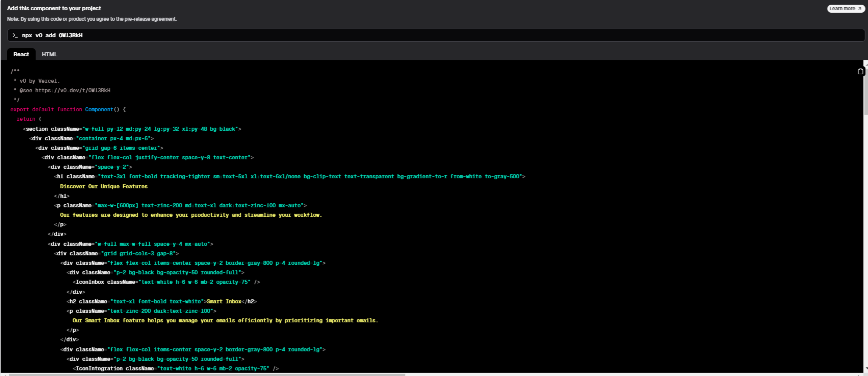Click the 'Smart Inbox' heading text in code
Screen dimensions: 868x376
coord(224,302)
